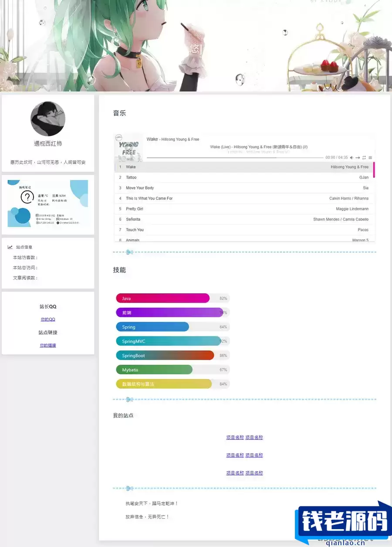This screenshot has width=392, height=547.
Task: Play track 3 Move Your Body
Action: click(x=244, y=188)
